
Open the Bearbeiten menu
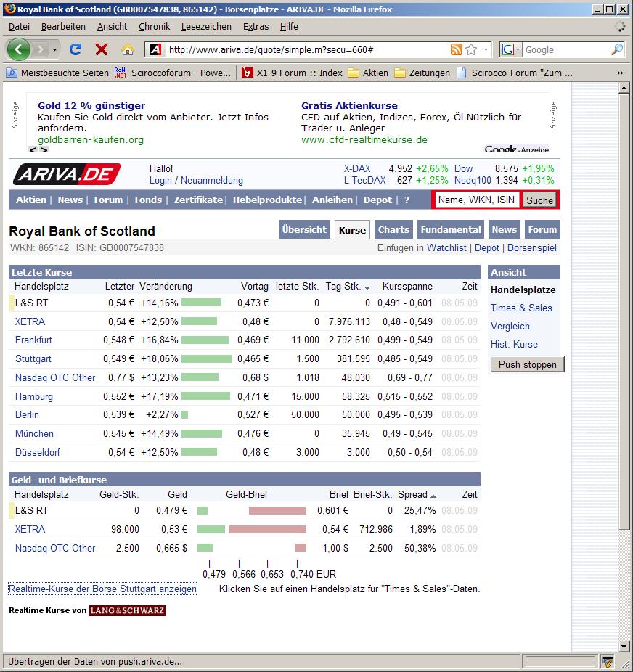[63, 27]
